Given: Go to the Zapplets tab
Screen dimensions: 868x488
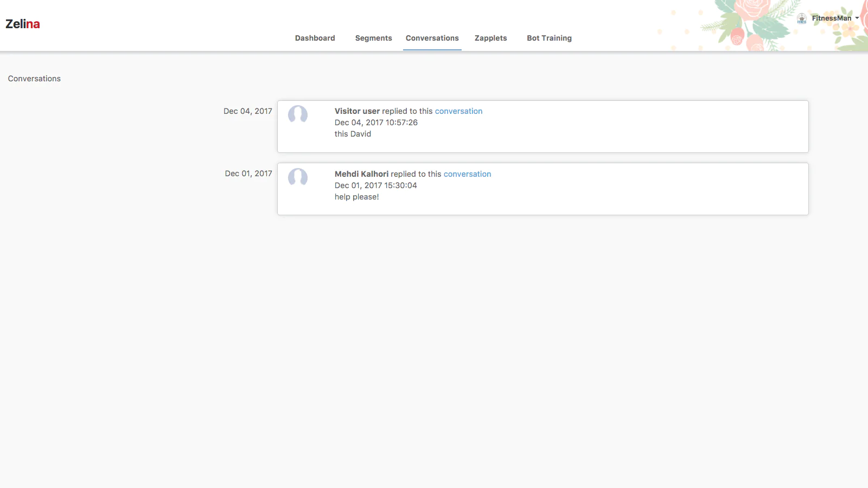Looking at the screenshot, I should point(490,38).
